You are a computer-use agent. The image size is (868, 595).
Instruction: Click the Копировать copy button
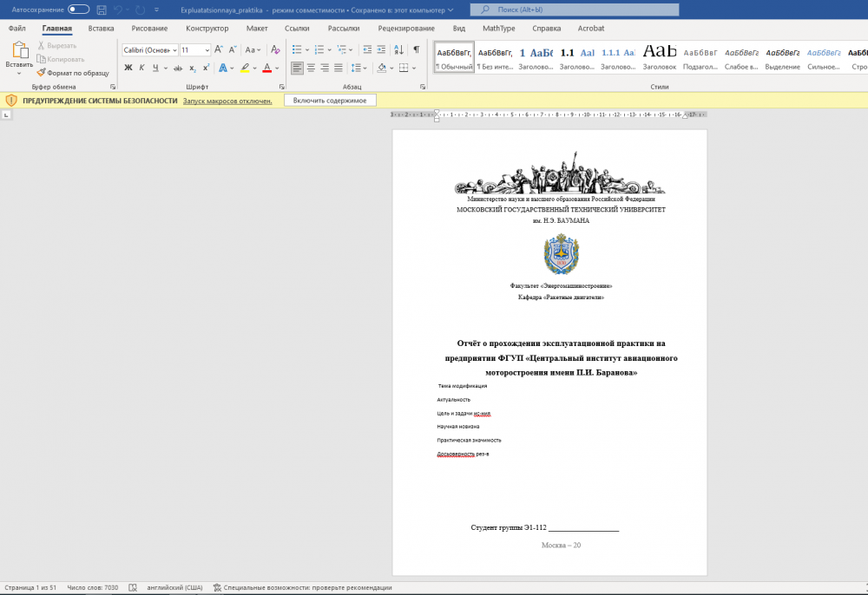tap(61, 59)
